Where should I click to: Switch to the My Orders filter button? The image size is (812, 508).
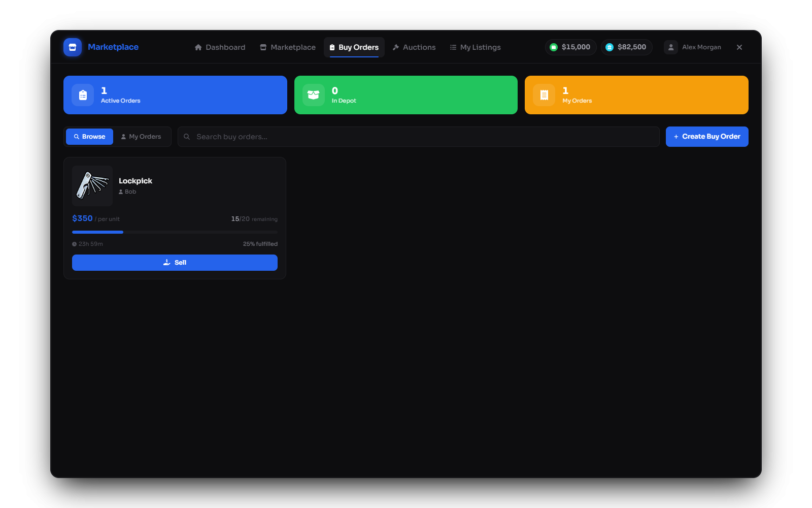pos(141,137)
